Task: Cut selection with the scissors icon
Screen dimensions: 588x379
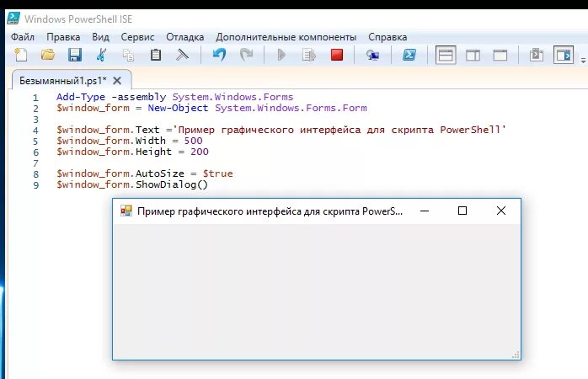Action: pyautogui.click(x=101, y=55)
